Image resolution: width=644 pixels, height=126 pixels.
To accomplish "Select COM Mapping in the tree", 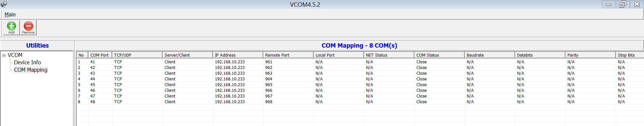I will [x=31, y=70].
